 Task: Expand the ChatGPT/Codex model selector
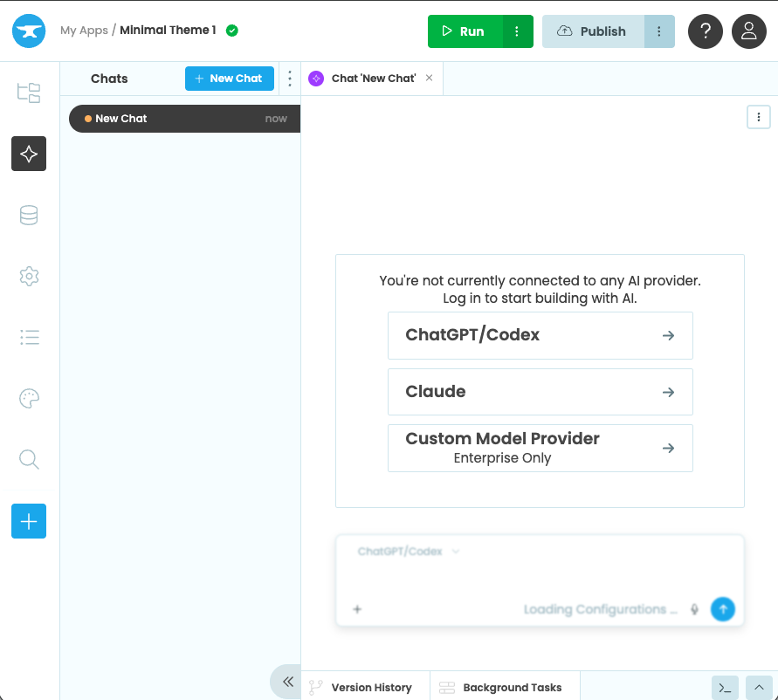pos(409,551)
